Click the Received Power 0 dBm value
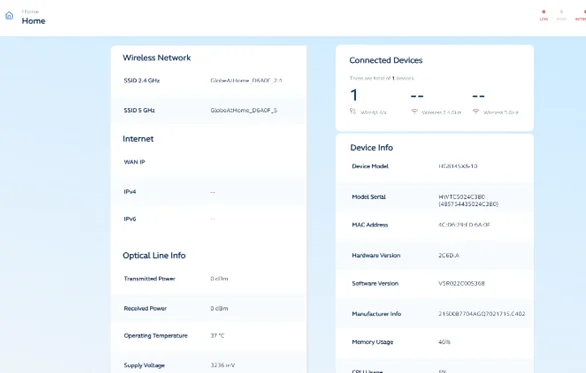The height and width of the screenshot is (373, 586). pos(219,308)
